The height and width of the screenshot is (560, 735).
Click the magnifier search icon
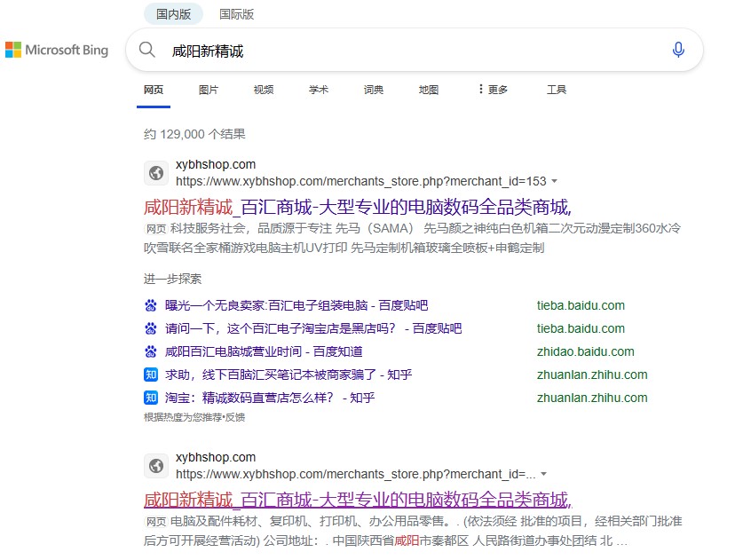[x=146, y=49]
